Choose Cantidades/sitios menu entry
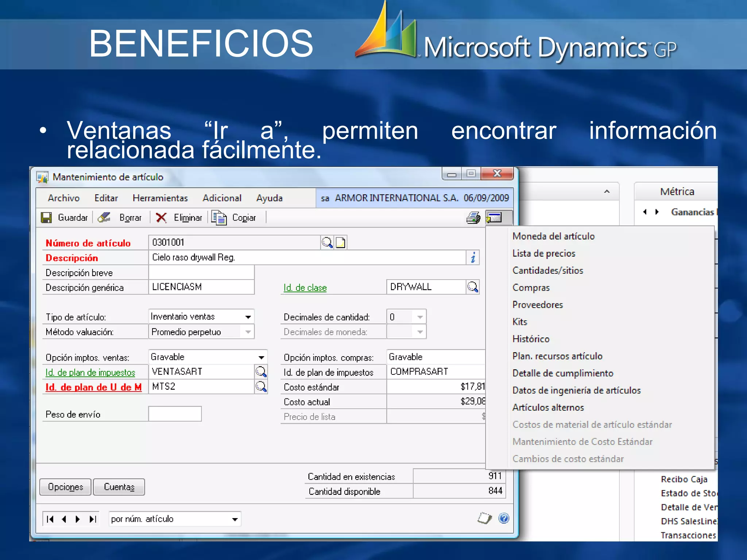This screenshot has height=560, width=747. pos(547,271)
